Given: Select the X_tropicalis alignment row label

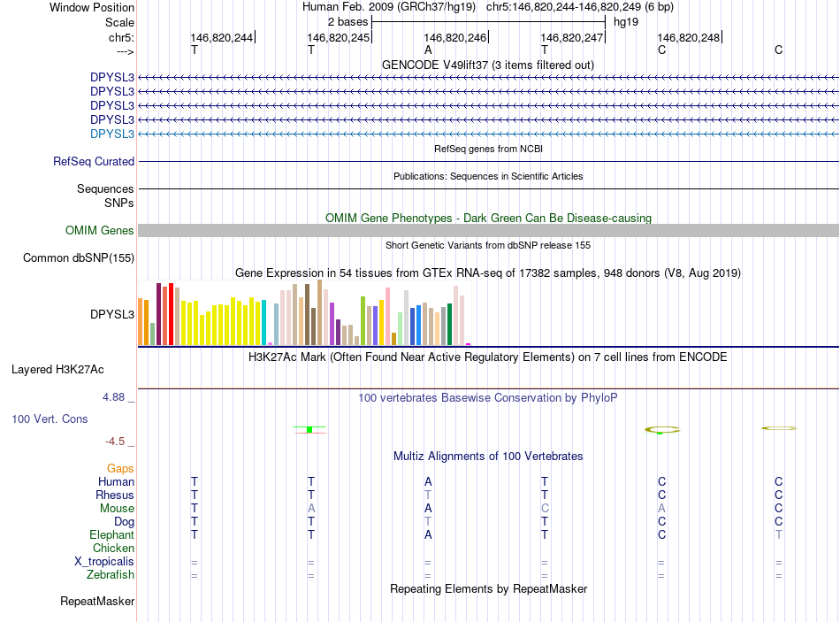Looking at the screenshot, I should point(104,562).
